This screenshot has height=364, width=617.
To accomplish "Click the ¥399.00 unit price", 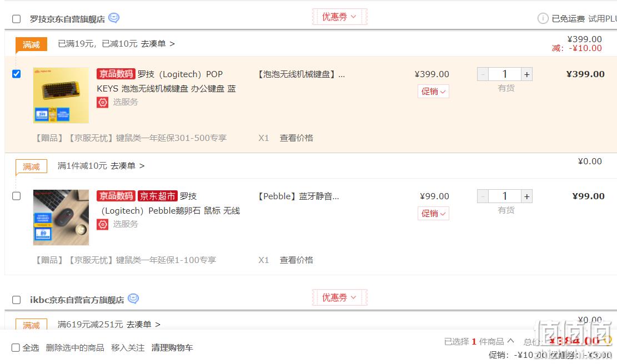I will [x=432, y=74].
